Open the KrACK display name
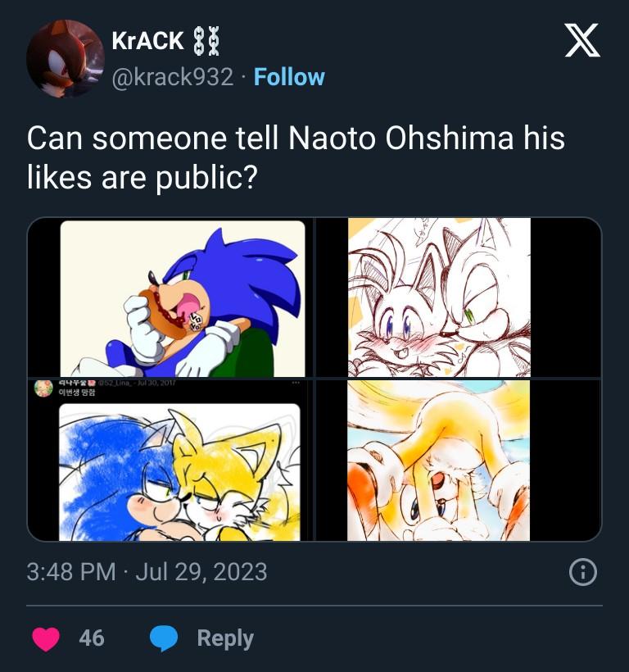The height and width of the screenshot is (672, 629). click(147, 41)
